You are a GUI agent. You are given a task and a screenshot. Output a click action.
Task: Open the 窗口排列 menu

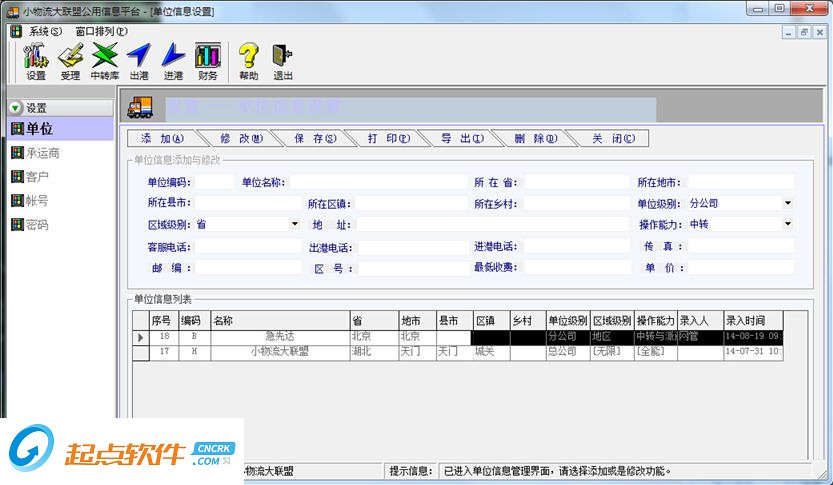[x=100, y=31]
